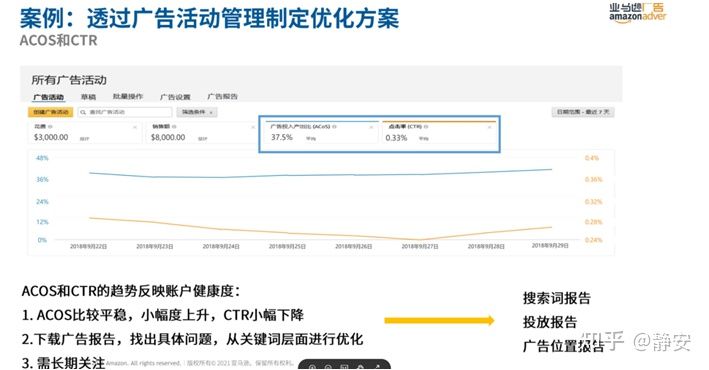Open the 批量操作 tab
This screenshot has height=370, width=709.
pos(128,96)
